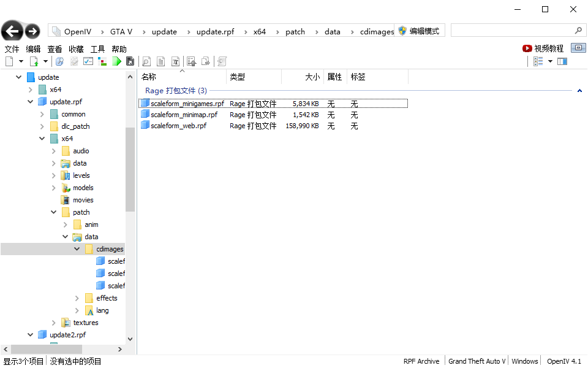Click the greyed-out grid tool icon
The width and height of the screenshot is (588, 368).
coord(74,61)
